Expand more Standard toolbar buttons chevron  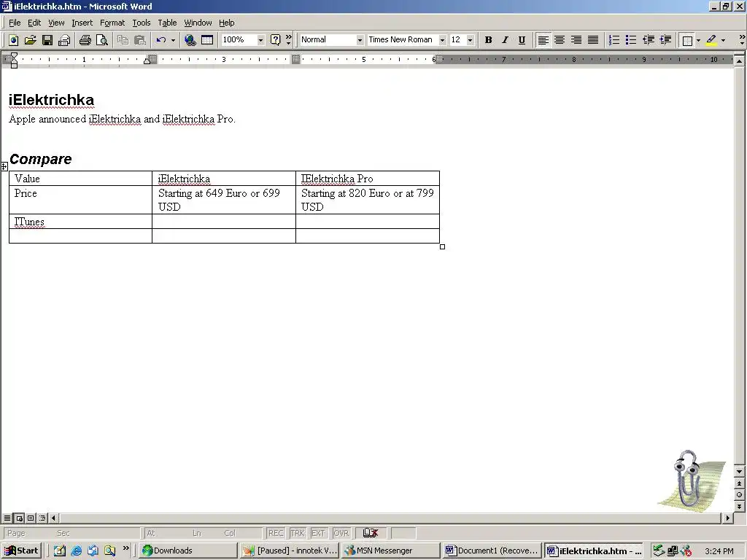point(288,39)
